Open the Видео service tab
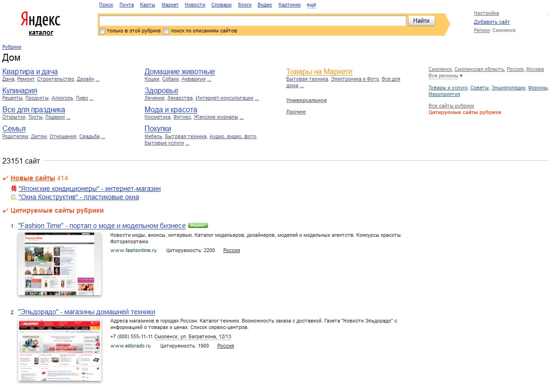The image size is (549, 392). (265, 5)
